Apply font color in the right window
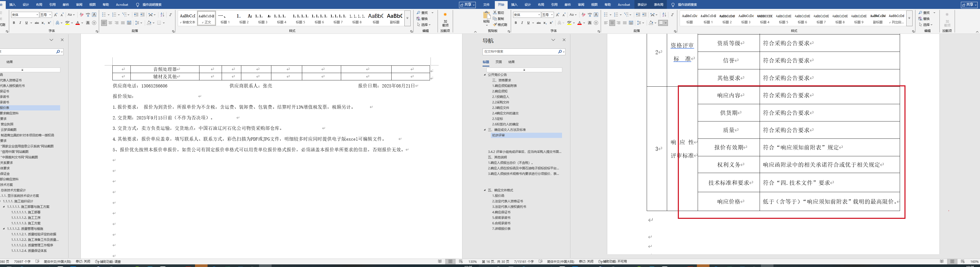 point(580,23)
